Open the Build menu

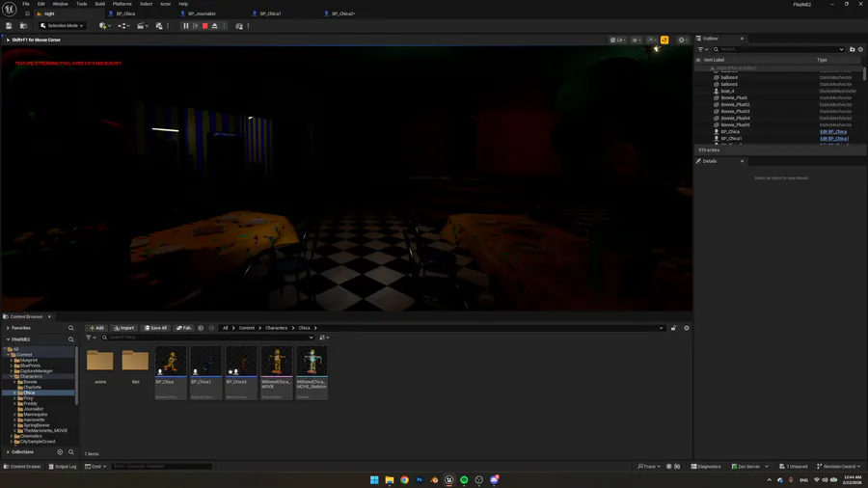99,4
